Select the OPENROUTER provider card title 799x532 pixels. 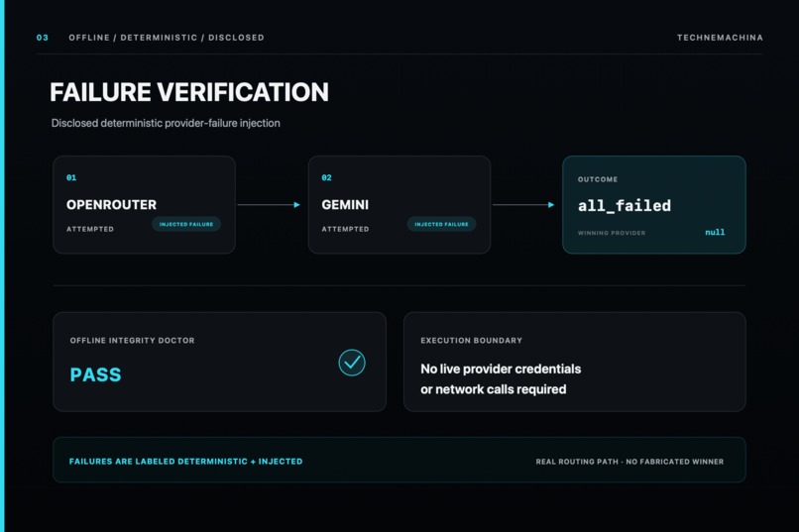coord(112,205)
